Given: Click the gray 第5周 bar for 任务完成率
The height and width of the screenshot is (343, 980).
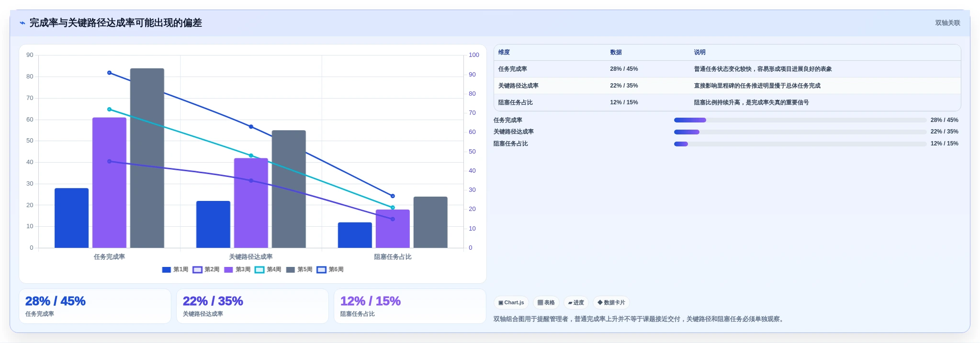Looking at the screenshot, I should [x=147, y=158].
